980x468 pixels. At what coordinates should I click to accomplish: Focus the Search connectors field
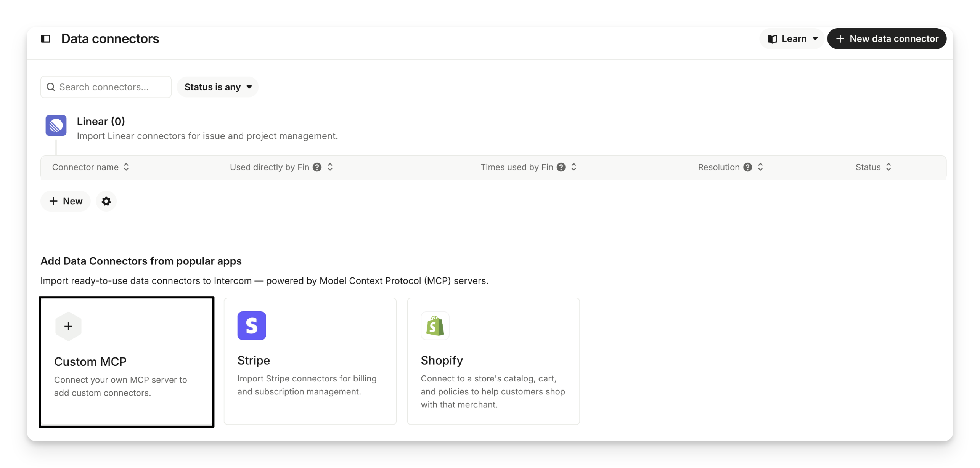(106, 87)
